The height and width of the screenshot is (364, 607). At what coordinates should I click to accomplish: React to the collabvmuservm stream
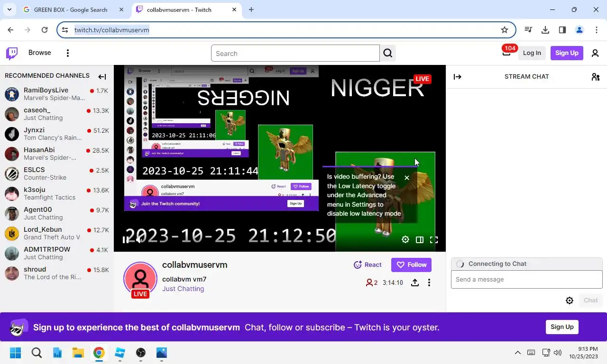[368, 265]
